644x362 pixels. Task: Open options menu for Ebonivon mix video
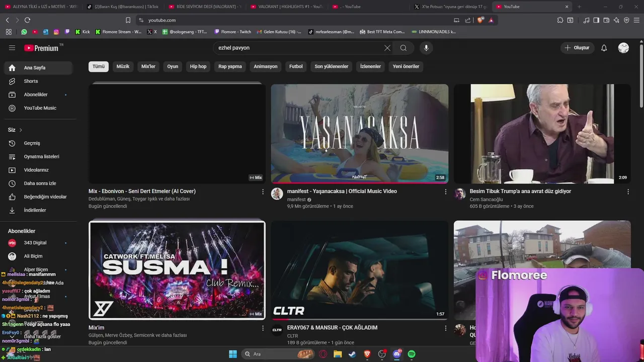tap(263, 192)
